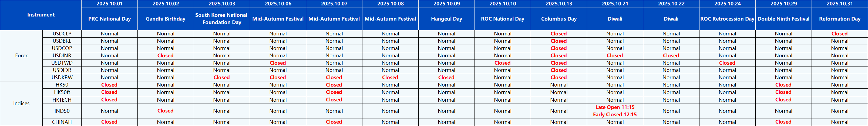Screen dimensions: 868x126
Task: Click the PRC National Day header cell
Action: [x=109, y=19]
